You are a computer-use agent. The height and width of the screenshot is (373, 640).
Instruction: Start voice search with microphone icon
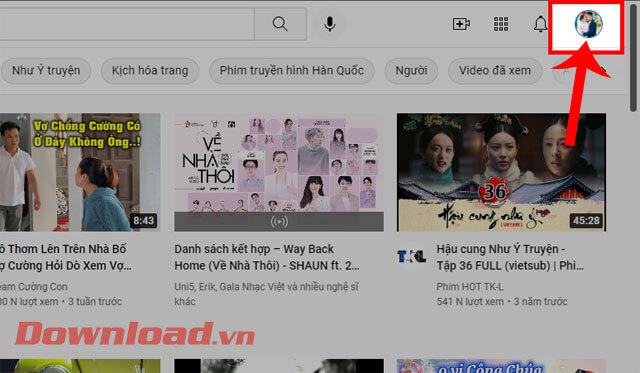(x=329, y=24)
